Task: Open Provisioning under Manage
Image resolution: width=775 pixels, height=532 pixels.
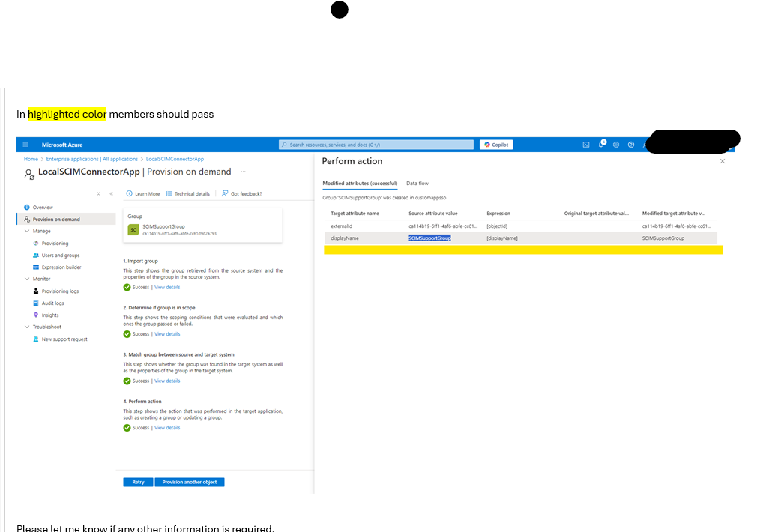Action: point(55,243)
